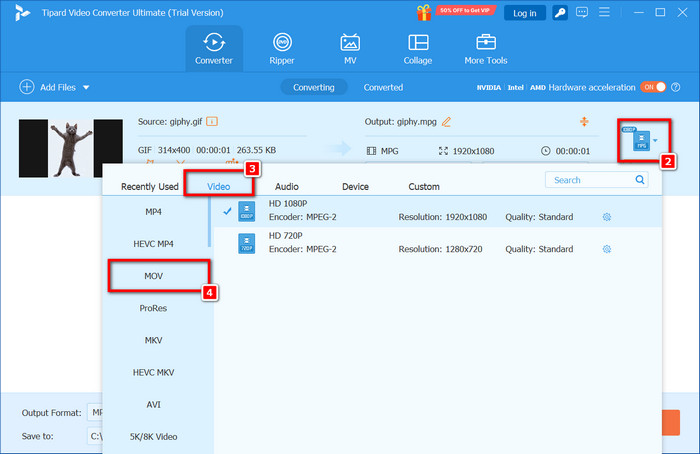Click the orange Convert All button
The height and width of the screenshot is (454, 700).
click(671, 422)
